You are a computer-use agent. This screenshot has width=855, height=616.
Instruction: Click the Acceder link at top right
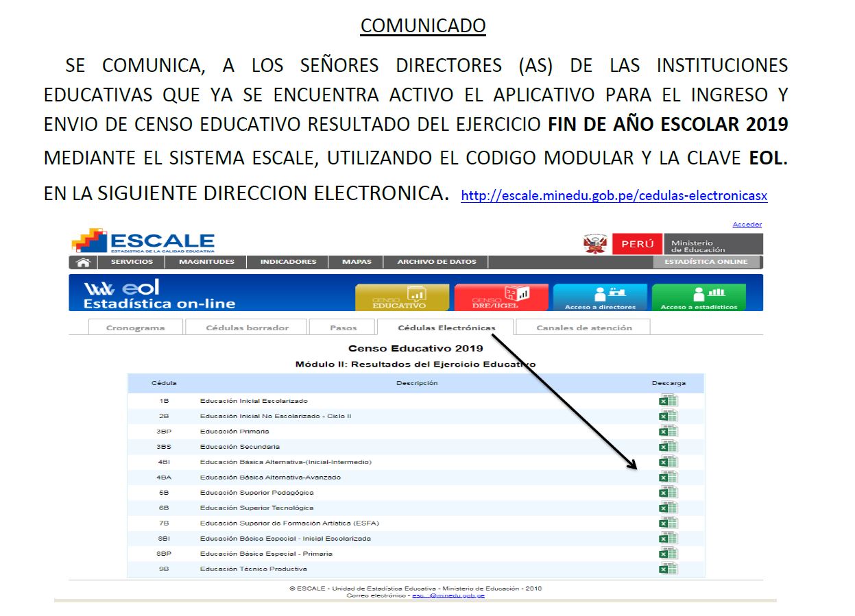pyautogui.click(x=747, y=225)
